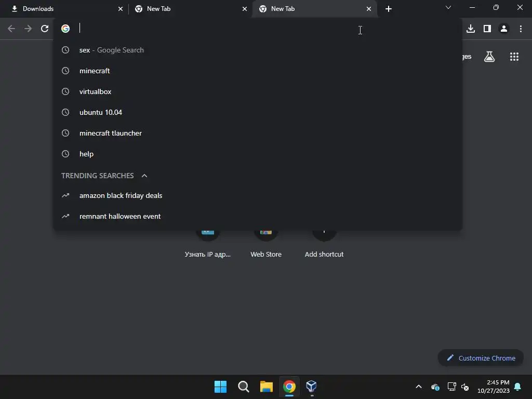Open Windows taskbar search

[244, 387]
